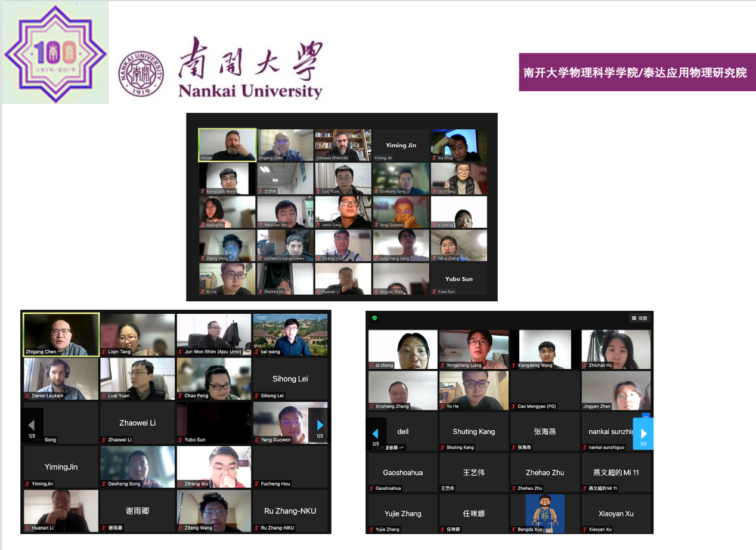Click the circular Nankai University seal logo
This screenshot has height=550, width=756.
[141, 74]
